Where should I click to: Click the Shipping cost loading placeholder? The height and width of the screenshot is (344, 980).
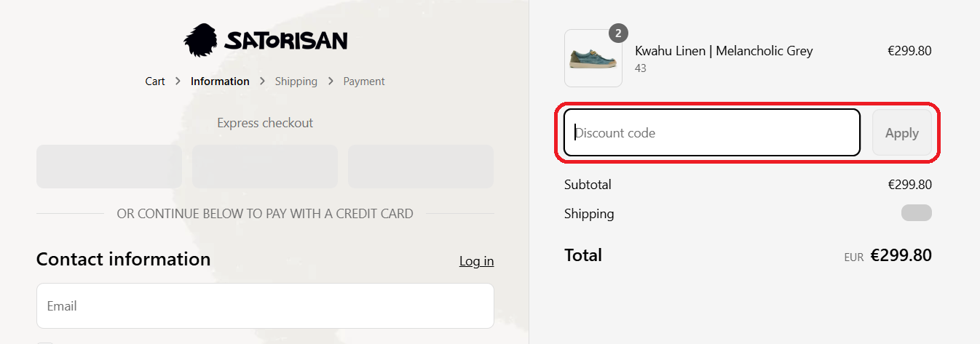[916, 213]
